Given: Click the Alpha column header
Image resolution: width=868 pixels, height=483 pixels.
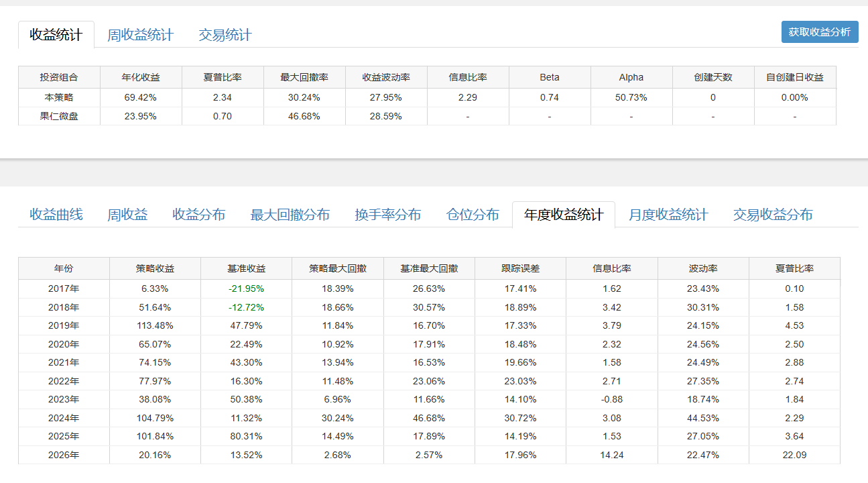Looking at the screenshot, I should point(631,77).
